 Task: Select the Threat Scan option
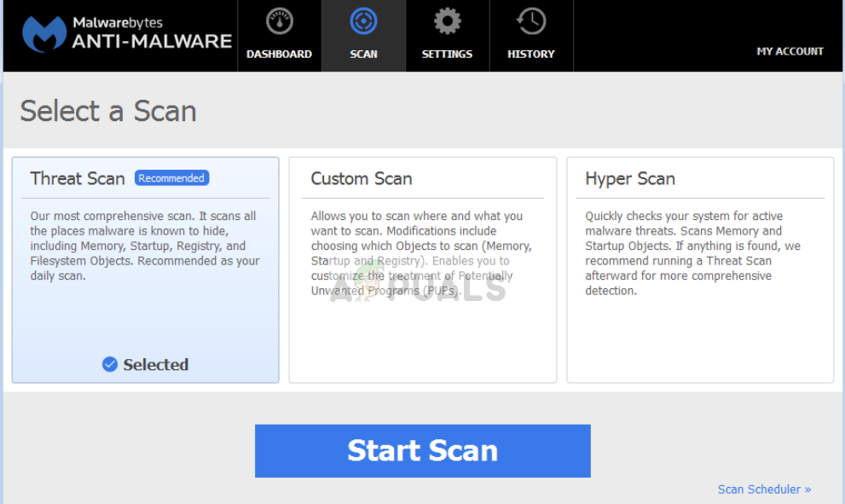point(145,269)
